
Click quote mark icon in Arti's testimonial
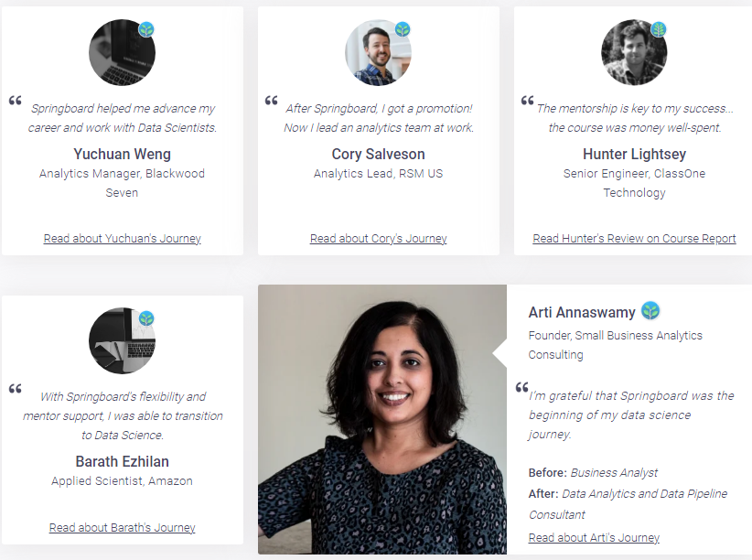coord(522,387)
